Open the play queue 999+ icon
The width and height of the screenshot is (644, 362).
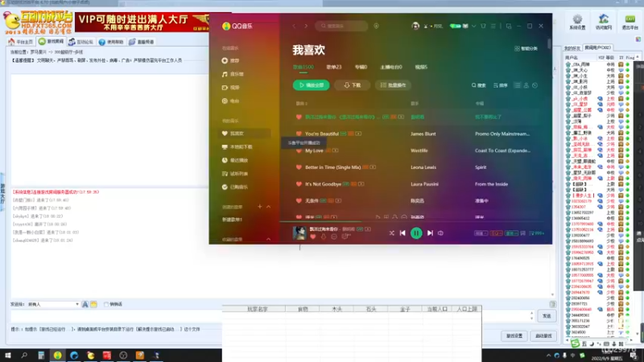pyautogui.click(x=537, y=233)
